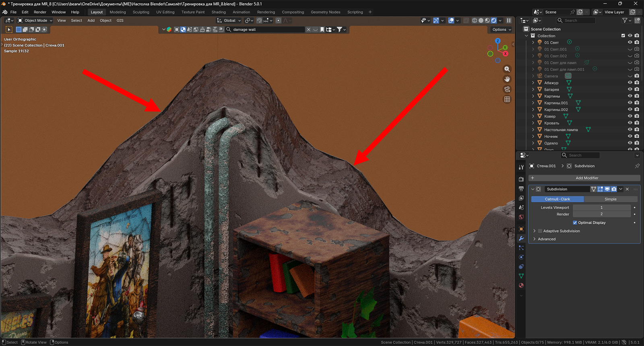Click the Levels Viewport value field
Viewport: 644px width, 346px height.
coord(601,208)
